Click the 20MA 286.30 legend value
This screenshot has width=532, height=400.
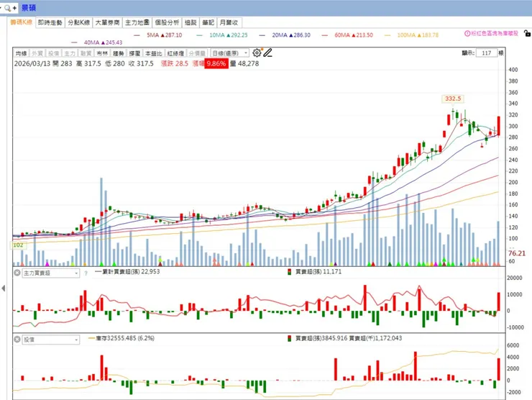tap(291, 35)
